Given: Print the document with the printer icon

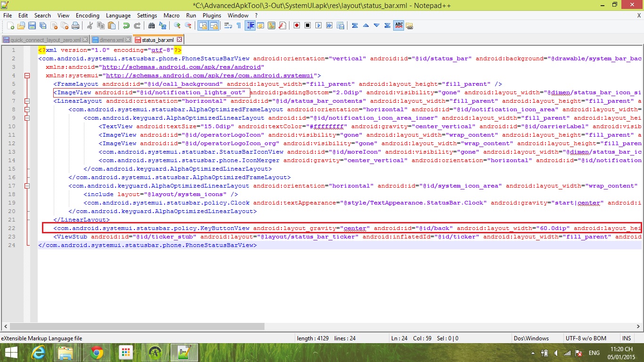Looking at the screenshot, I should 75,25.
